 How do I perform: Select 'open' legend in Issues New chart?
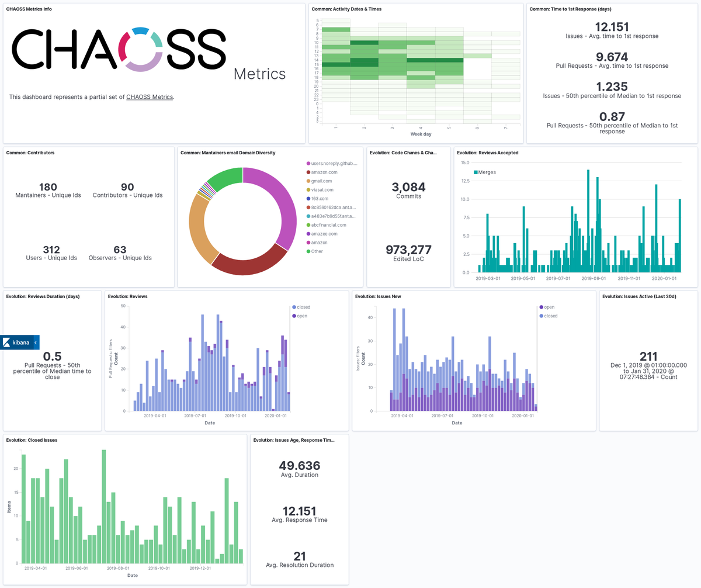pyautogui.click(x=547, y=307)
